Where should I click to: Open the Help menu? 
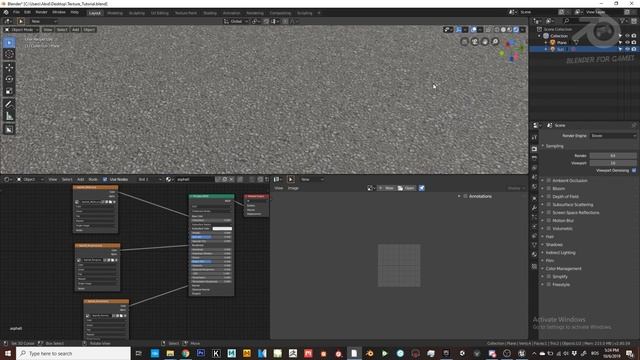(x=74, y=13)
